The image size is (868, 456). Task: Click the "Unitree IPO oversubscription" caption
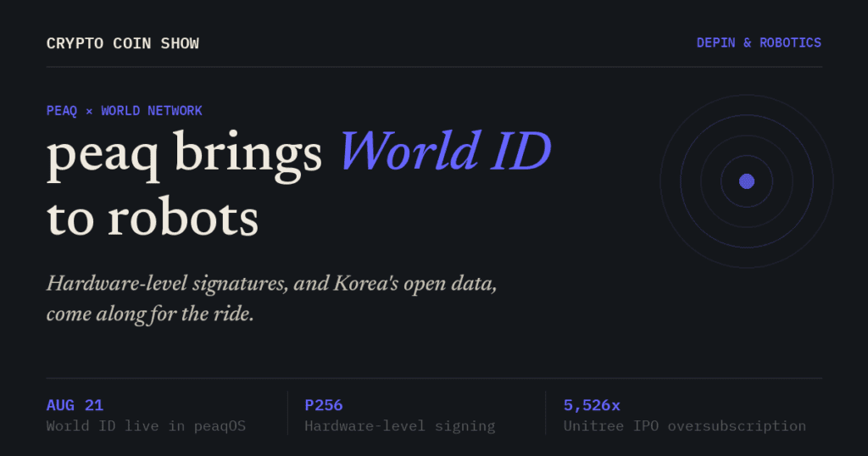[685, 426]
